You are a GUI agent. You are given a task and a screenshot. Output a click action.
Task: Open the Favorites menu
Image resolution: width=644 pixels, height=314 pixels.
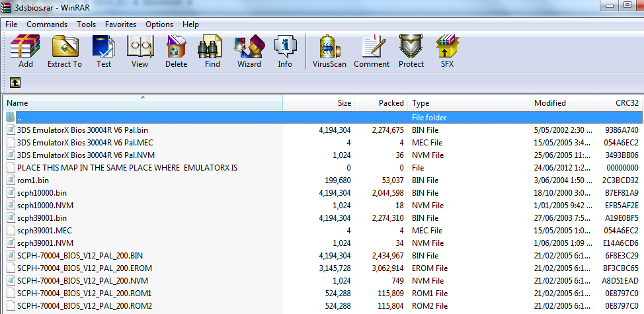[x=120, y=24]
